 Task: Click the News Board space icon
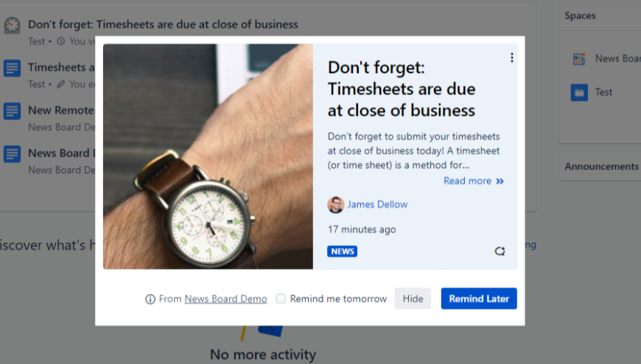tap(579, 59)
